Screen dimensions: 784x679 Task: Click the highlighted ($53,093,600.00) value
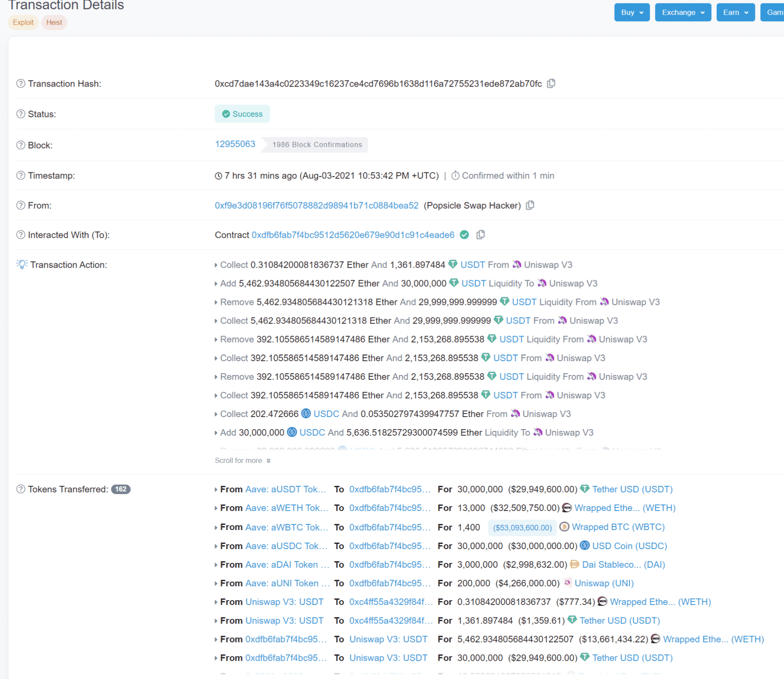tap(522, 527)
